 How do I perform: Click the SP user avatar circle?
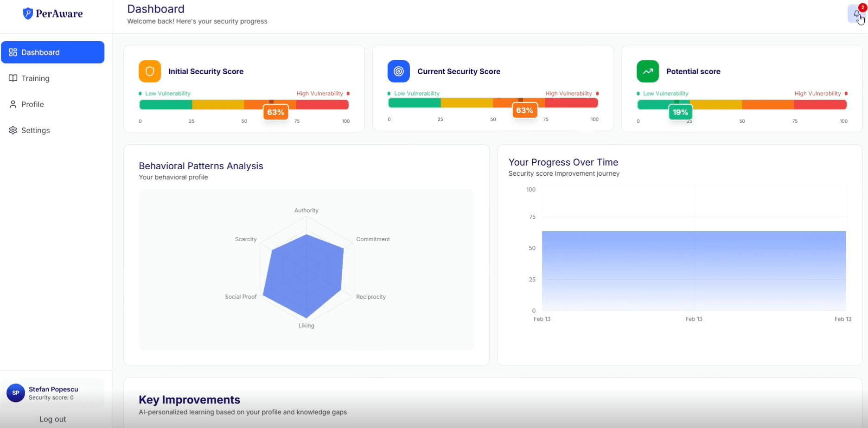16,393
